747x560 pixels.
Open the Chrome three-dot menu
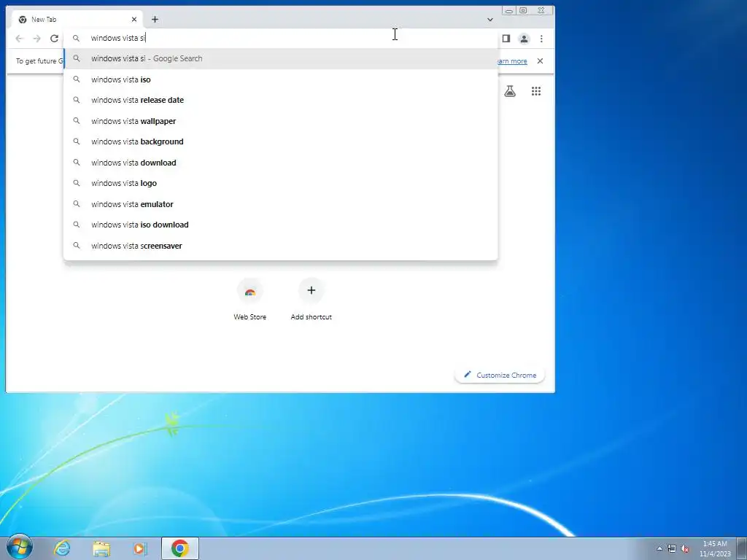[x=541, y=39]
